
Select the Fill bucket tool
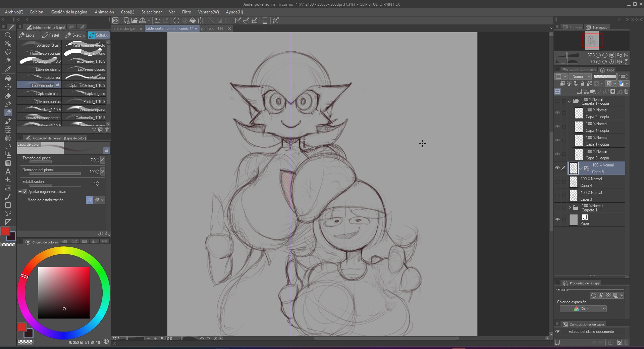[8, 78]
